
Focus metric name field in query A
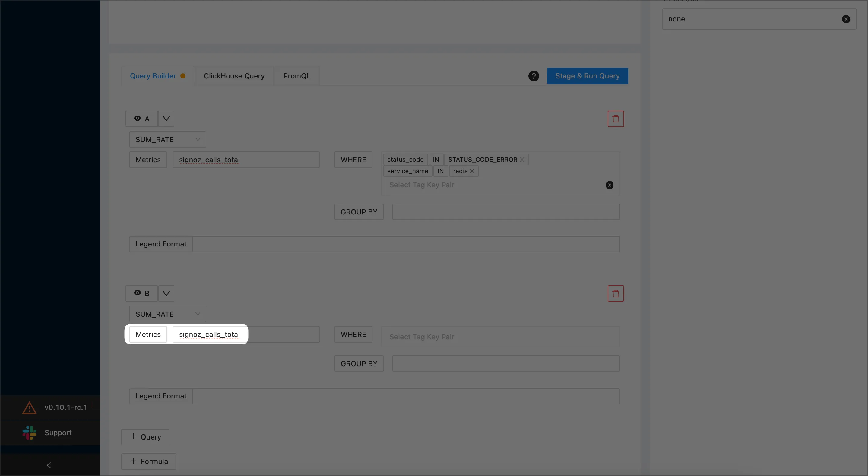(x=246, y=160)
